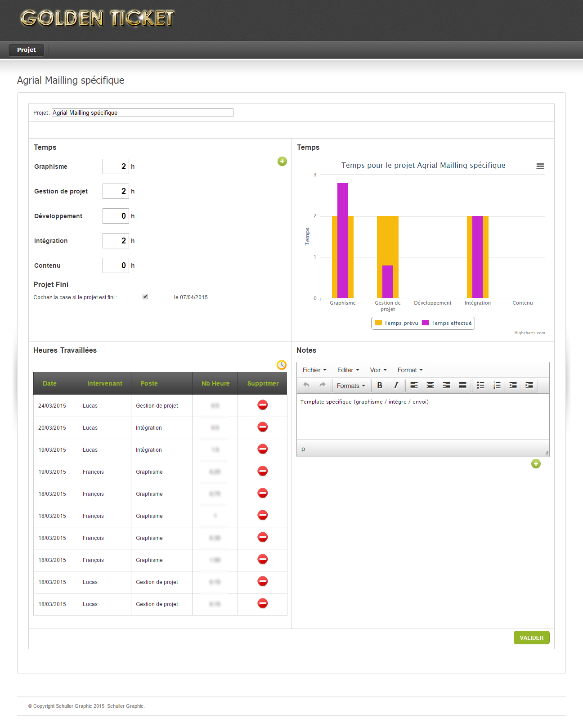Delete the 20/03/2015 Lucas Intégration row
This screenshot has height=728, width=583.
263,427
